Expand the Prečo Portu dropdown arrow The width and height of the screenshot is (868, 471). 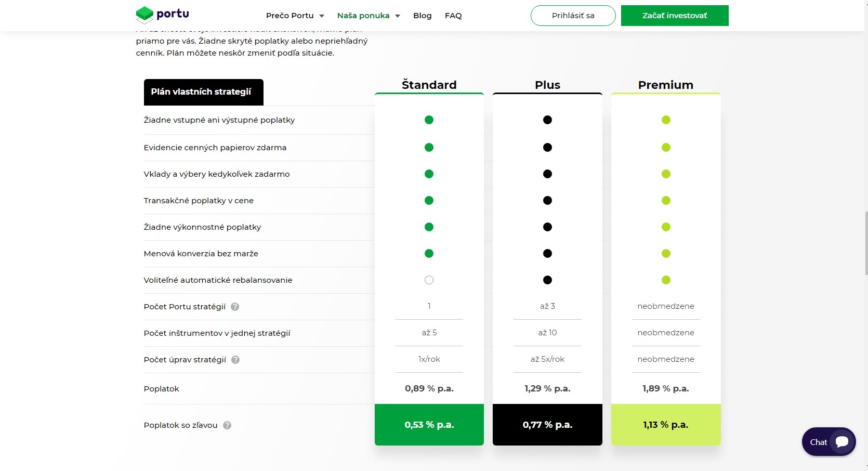coord(322,16)
